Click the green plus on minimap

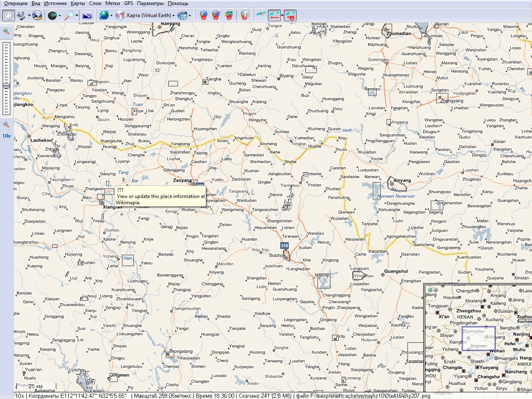tap(430, 290)
